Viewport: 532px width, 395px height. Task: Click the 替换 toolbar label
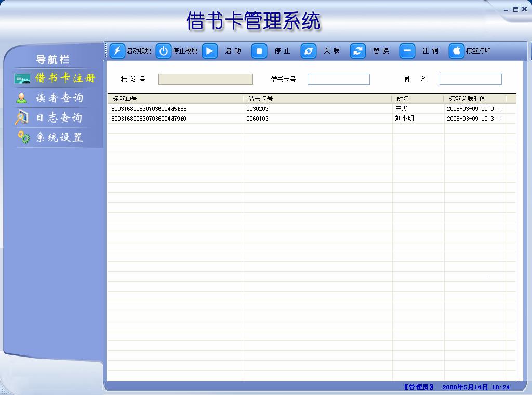pyautogui.click(x=381, y=51)
